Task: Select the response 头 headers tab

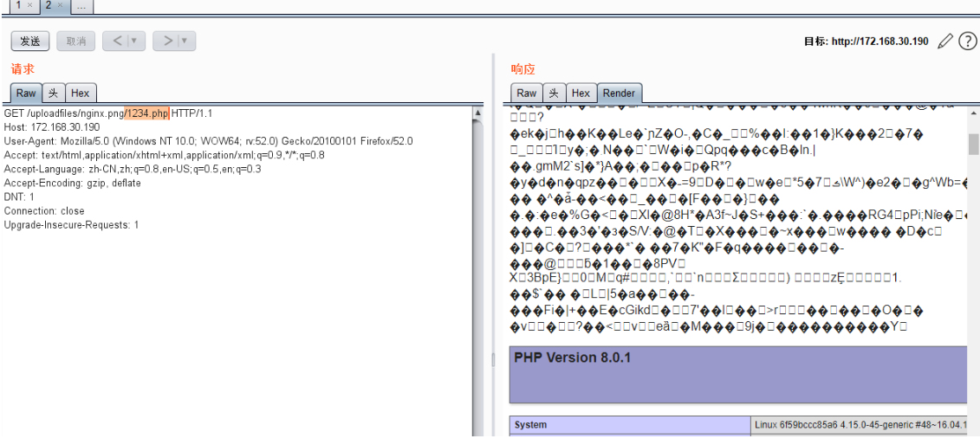Action: point(554,93)
